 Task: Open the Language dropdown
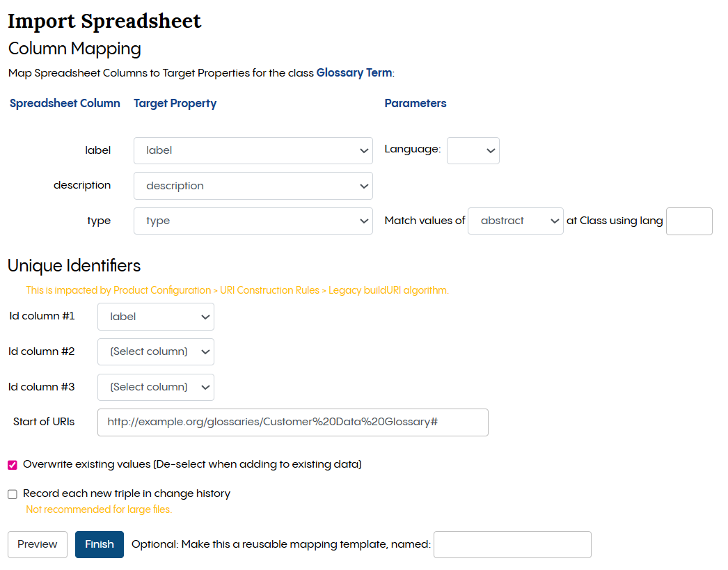pyautogui.click(x=473, y=150)
